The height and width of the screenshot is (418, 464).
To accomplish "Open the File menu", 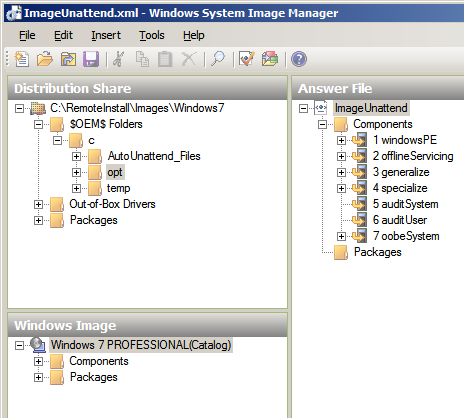I will tap(27, 35).
